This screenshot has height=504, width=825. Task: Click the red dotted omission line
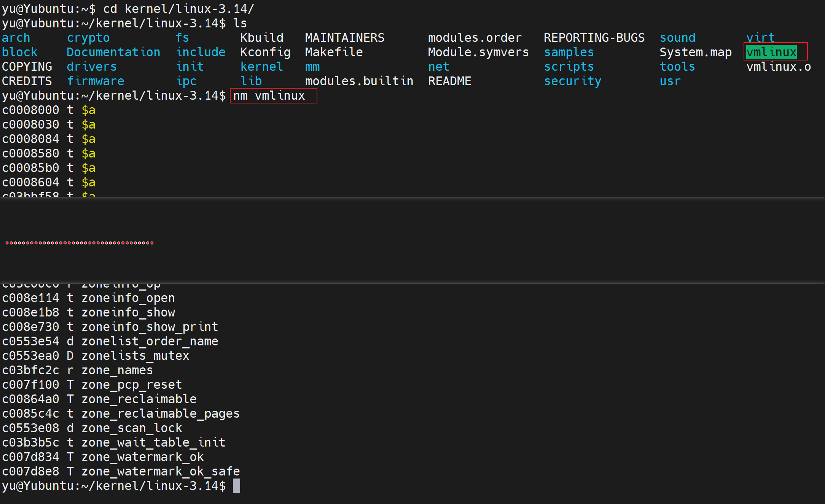pos(80,243)
